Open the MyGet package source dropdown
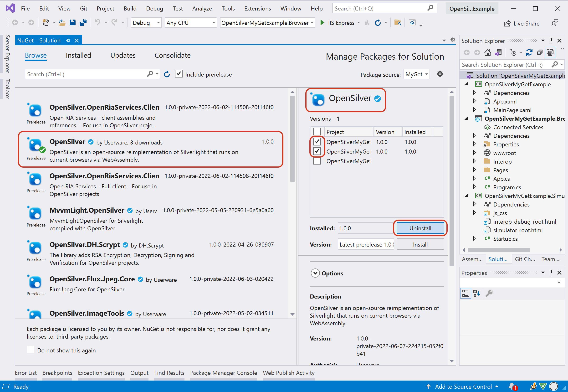 tap(417, 74)
